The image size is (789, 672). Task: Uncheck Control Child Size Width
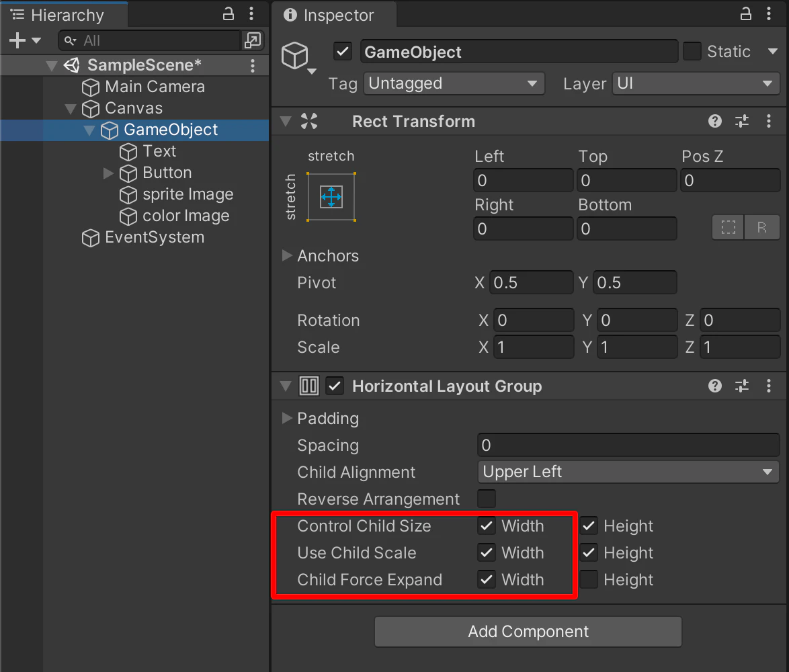click(x=486, y=526)
